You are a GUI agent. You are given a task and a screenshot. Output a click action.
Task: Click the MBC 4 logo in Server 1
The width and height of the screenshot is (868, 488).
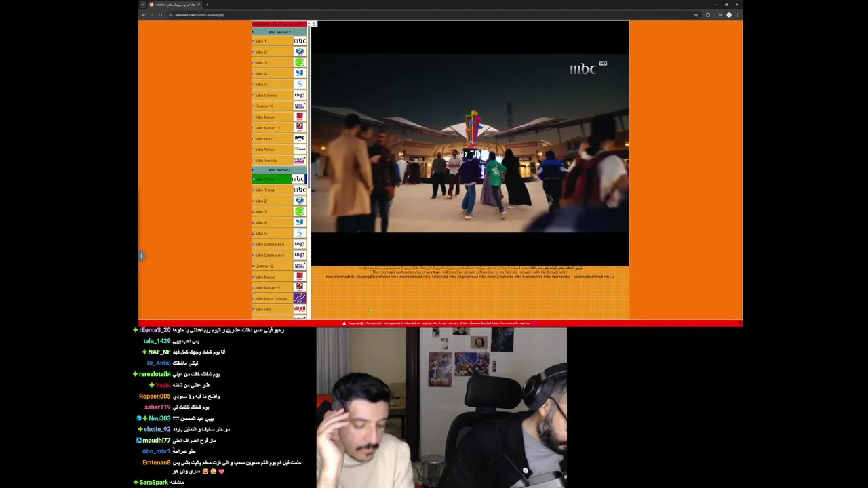click(x=299, y=74)
